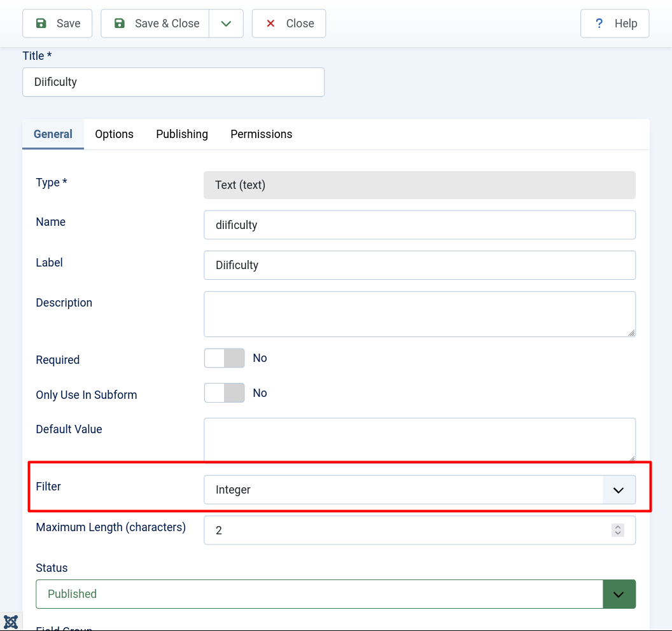Click the Save disk icon
This screenshot has height=631, width=672.
pyautogui.click(x=40, y=23)
